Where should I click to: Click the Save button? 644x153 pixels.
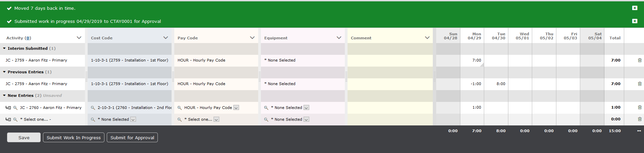pos(24,138)
